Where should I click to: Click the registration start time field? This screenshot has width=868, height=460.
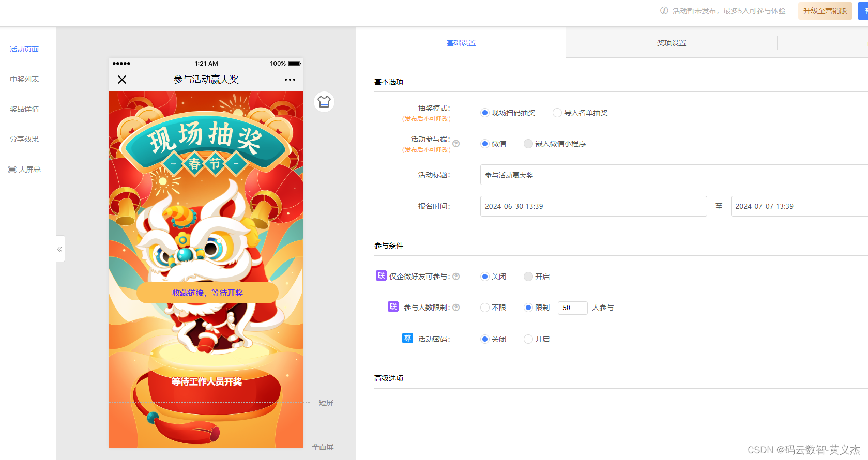593,206
